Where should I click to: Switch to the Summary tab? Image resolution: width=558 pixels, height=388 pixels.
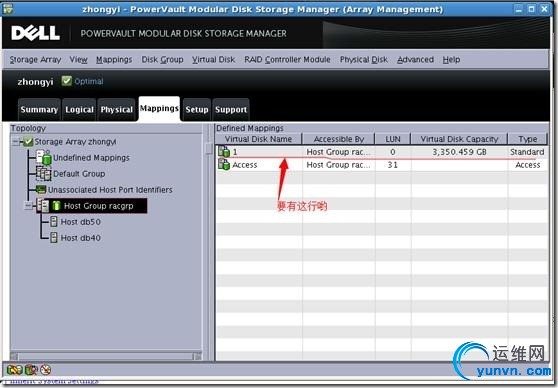tap(39, 110)
